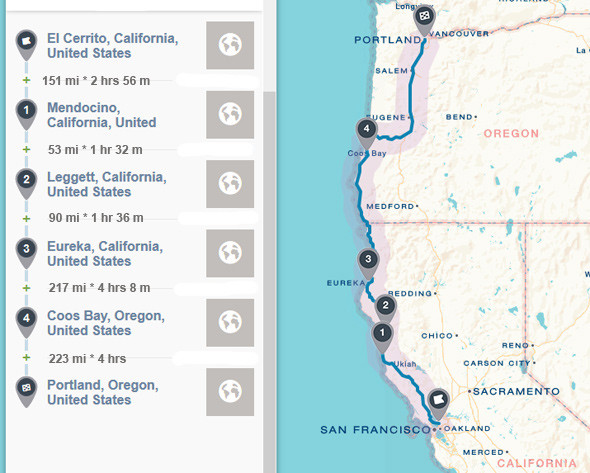This screenshot has height=473, width=590.
Task: Click map marker 3 near Eureka
Action: tap(368, 263)
